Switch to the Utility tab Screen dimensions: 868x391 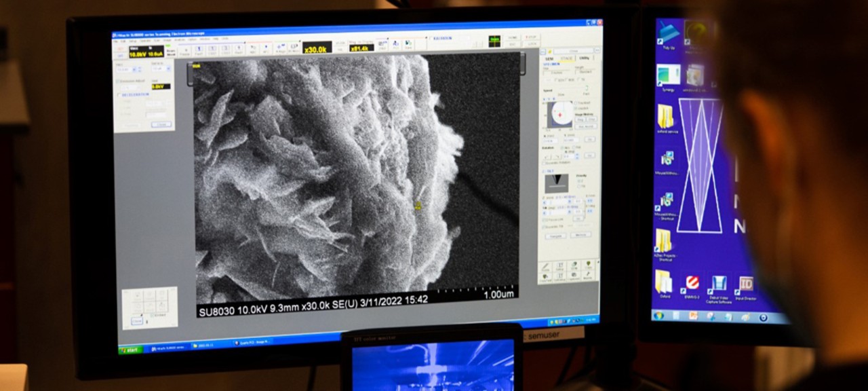[x=584, y=59]
